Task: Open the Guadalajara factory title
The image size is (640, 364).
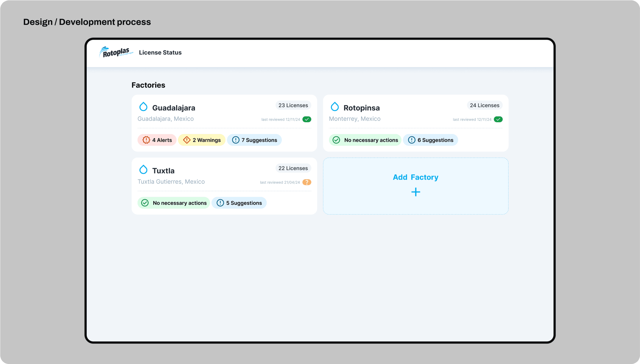Action: tap(173, 108)
